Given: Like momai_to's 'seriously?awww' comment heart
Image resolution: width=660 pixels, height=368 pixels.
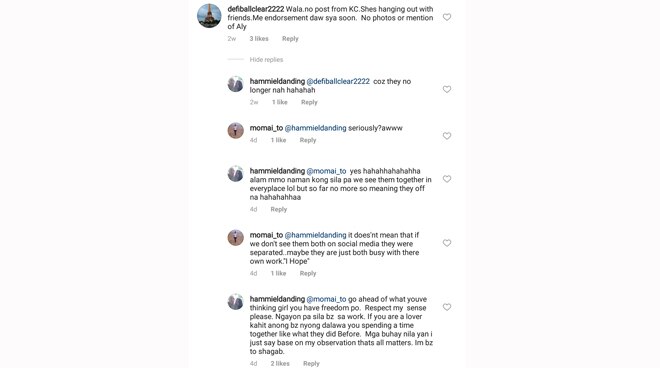Looking at the screenshot, I should [447, 136].
